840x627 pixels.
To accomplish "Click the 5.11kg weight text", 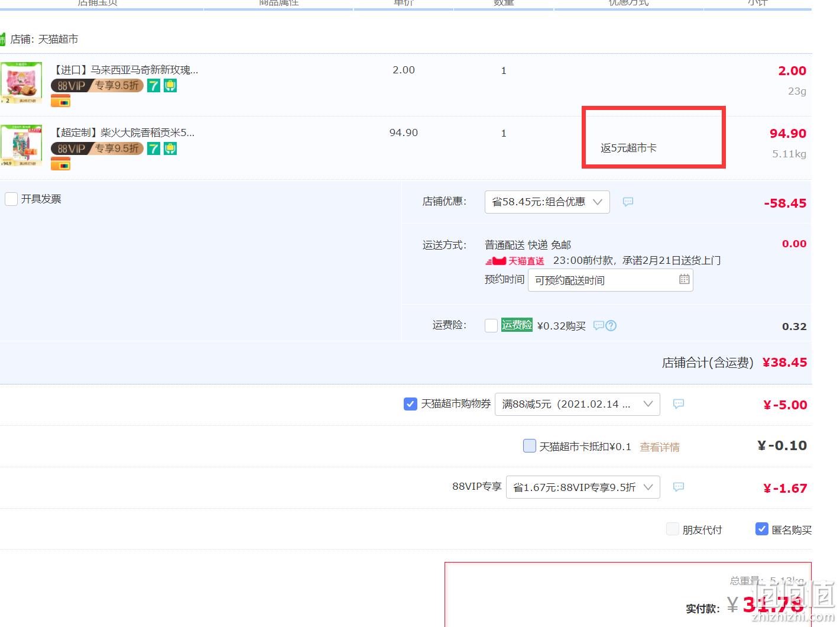I will click(x=789, y=154).
